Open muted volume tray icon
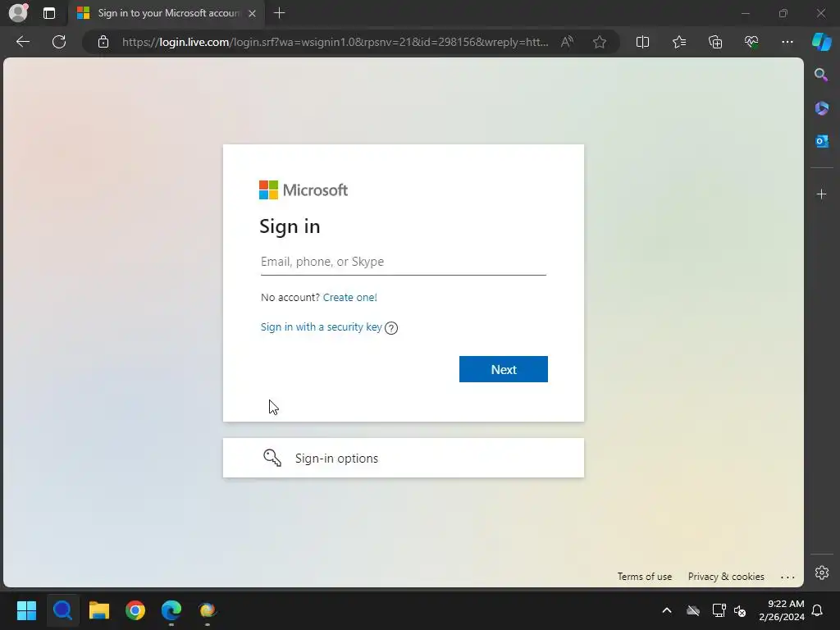 (741, 610)
